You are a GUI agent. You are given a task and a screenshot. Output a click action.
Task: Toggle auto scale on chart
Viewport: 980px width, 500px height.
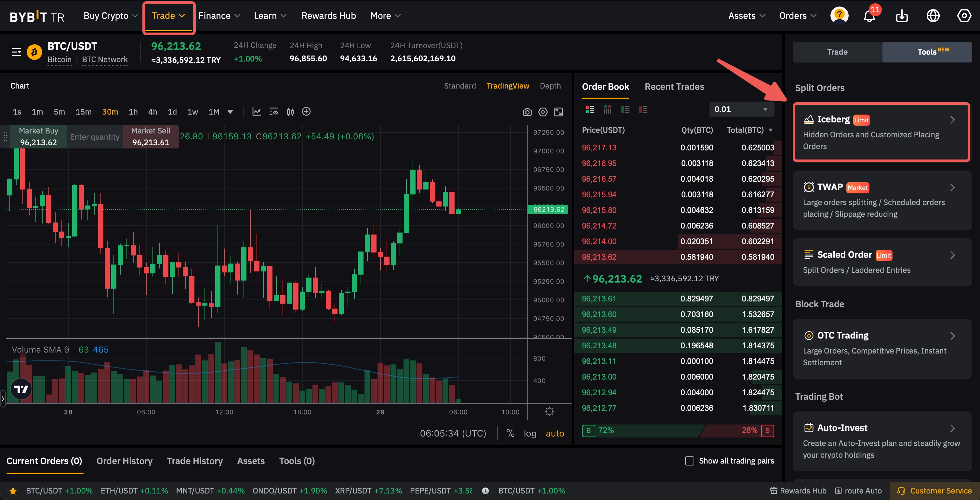(555, 433)
